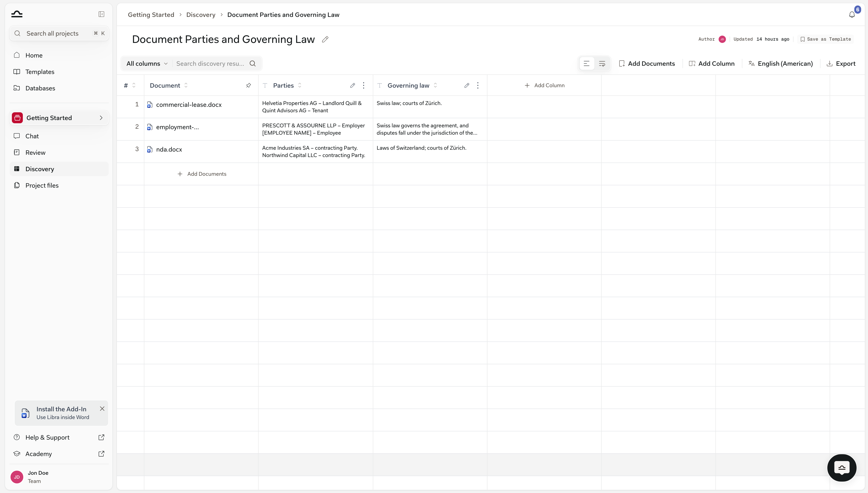
Task: Open the chat assistant floating button
Action: click(x=842, y=468)
